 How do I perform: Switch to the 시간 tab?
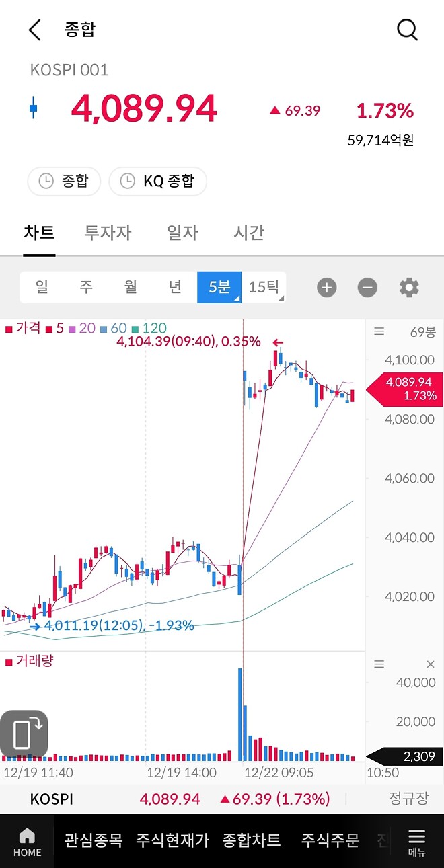click(x=248, y=233)
